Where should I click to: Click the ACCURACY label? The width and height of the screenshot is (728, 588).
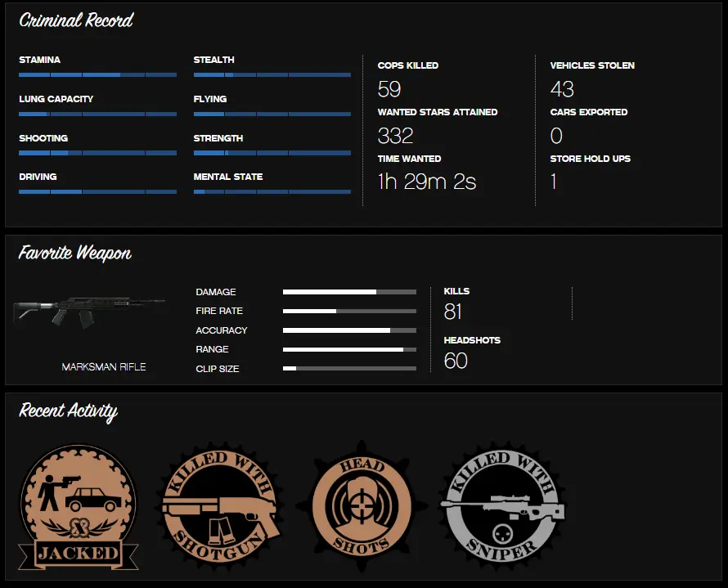click(x=222, y=330)
